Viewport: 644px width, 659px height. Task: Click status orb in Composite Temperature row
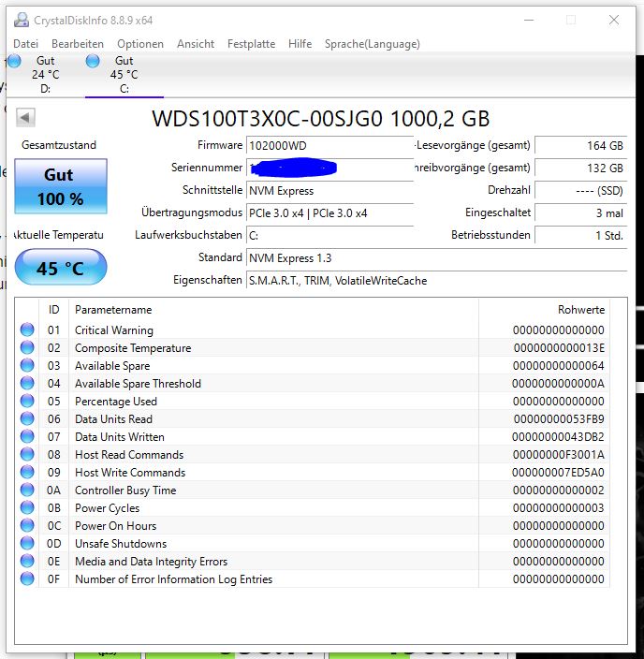[27, 347]
